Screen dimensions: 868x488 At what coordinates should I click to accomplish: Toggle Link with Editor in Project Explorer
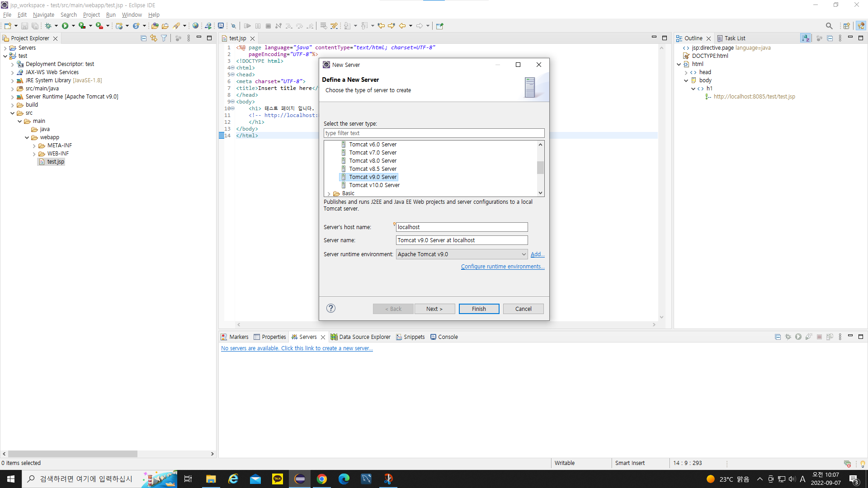pyautogui.click(x=154, y=38)
